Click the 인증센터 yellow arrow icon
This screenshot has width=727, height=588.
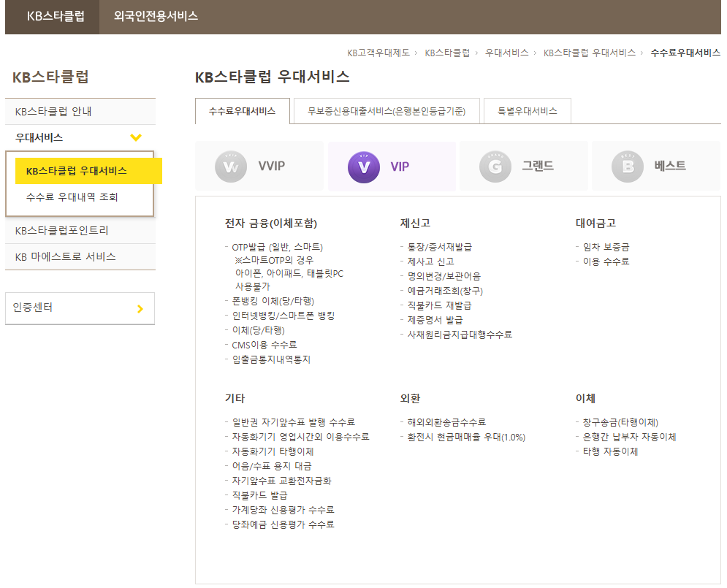tap(140, 308)
